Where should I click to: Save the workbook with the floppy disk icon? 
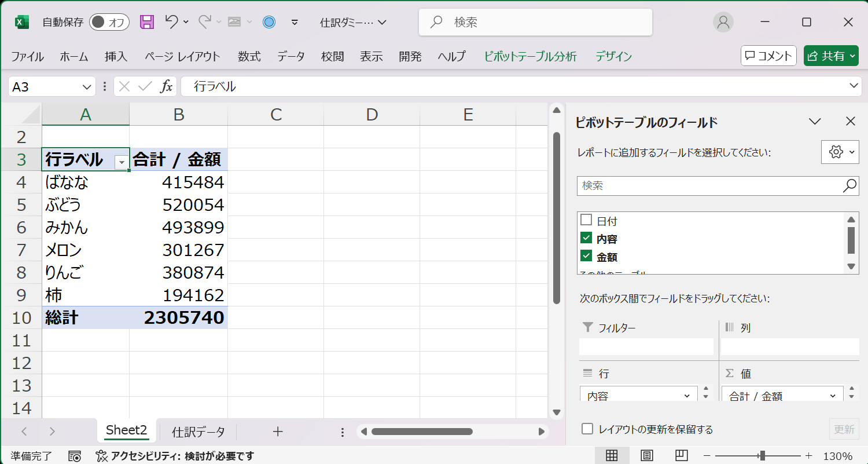coord(146,21)
